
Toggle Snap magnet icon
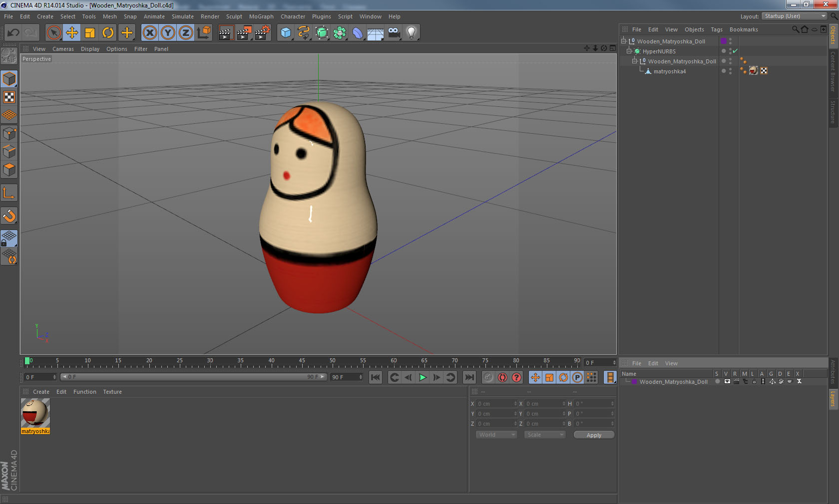point(9,216)
